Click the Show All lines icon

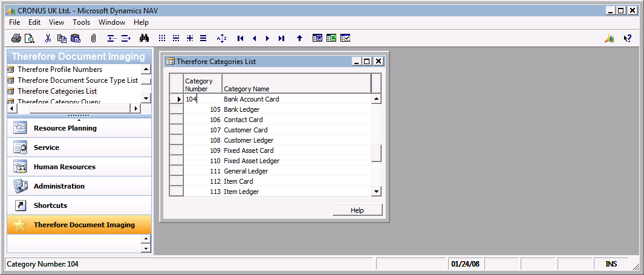[203, 38]
